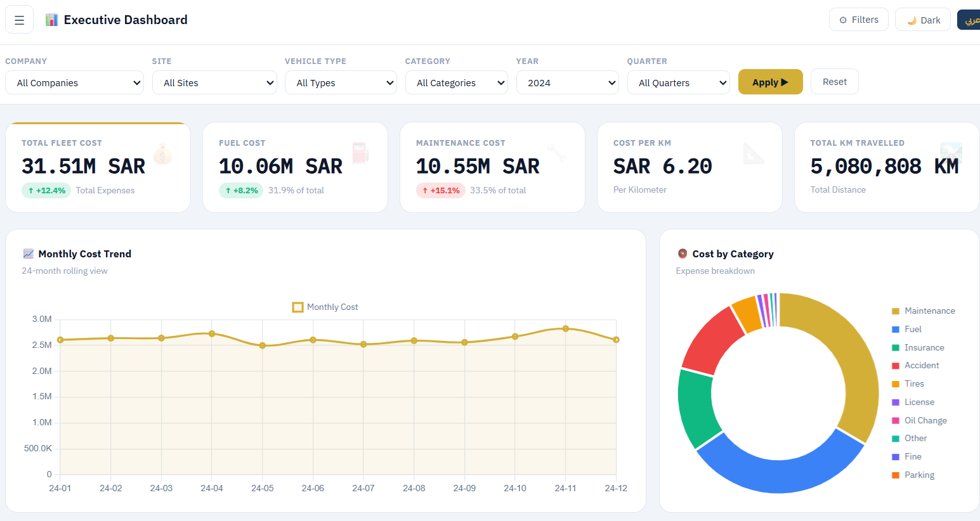Click the Cost by Category donut icon
The image size is (980, 521).
point(683,254)
